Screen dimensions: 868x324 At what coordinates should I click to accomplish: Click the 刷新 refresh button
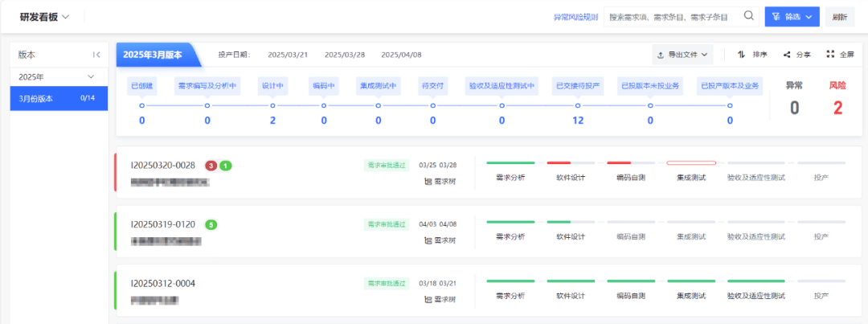[x=839, y=17]
